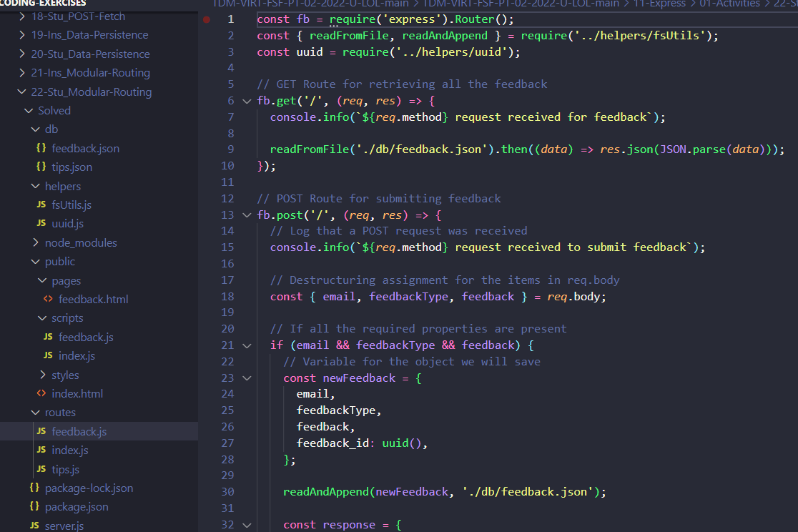Viewport: 798px width, 532px height.
Task: Fold the fb.post block at line 13
Action: [247, 215]
